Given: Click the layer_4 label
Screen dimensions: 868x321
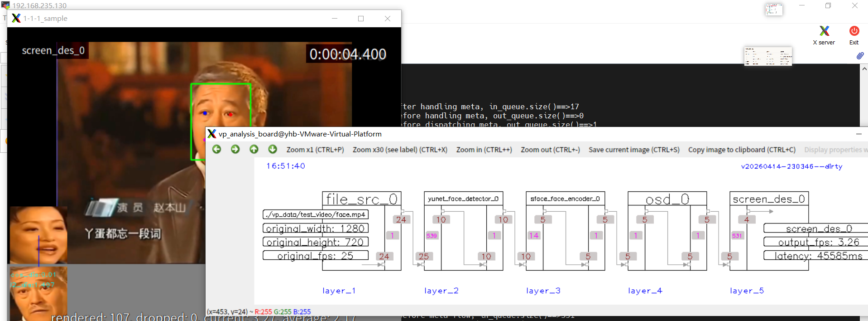Looking at the screenshot, I should tap(645, 291).
